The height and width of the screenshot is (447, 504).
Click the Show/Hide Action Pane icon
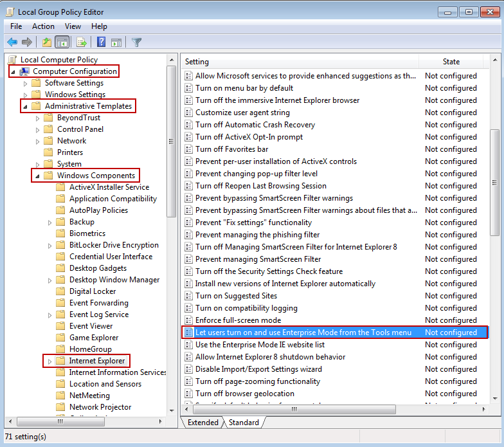point(116,42)
